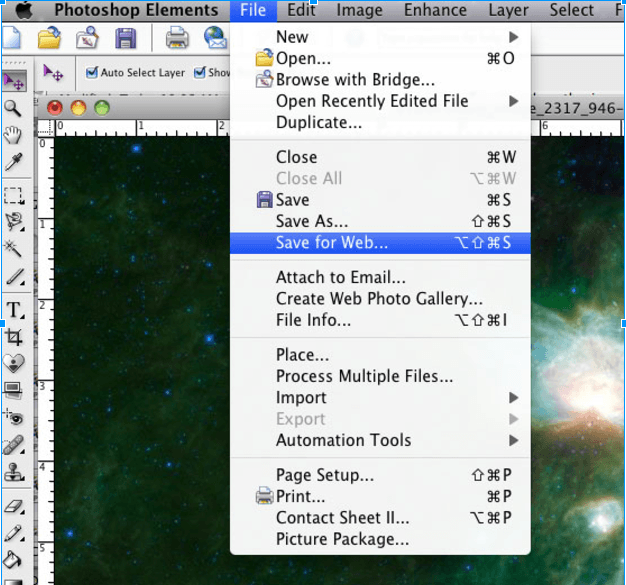Choose Save As from File menu
Image resolution: width=626 pixels, height=585 pixels.
(380, 221)
